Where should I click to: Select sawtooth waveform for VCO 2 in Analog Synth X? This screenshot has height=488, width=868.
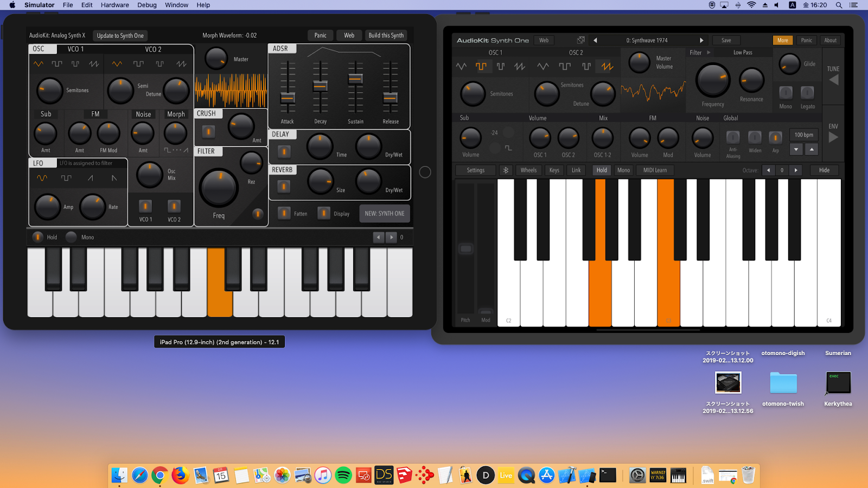pos(181,64)
